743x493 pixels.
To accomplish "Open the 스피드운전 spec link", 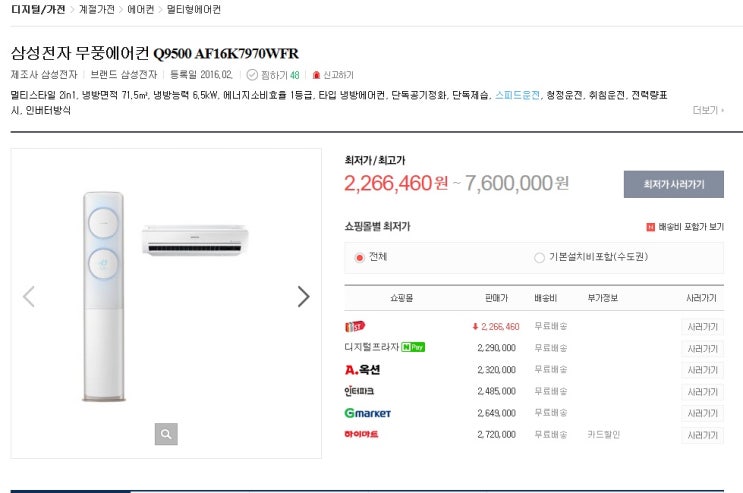I will 517,95.
